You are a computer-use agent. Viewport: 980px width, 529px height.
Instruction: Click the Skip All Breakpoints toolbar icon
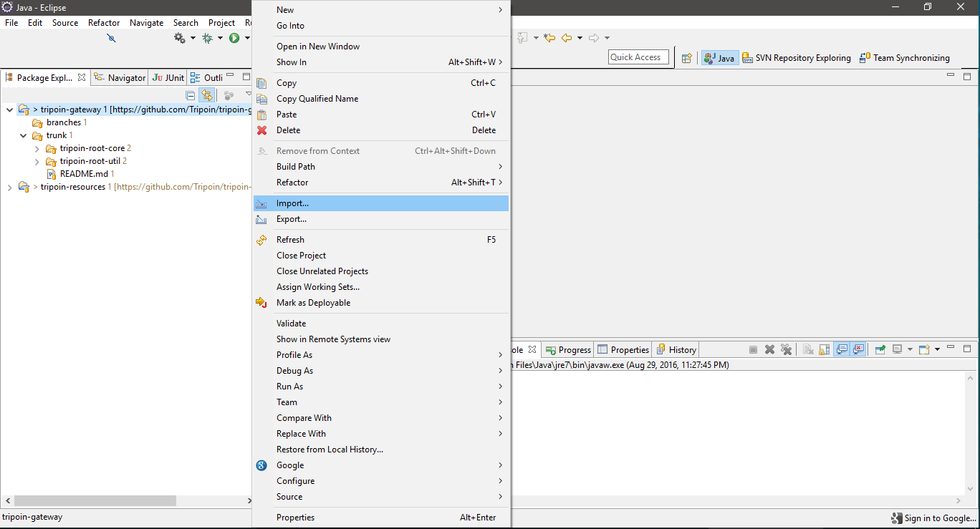click(111, 38)
